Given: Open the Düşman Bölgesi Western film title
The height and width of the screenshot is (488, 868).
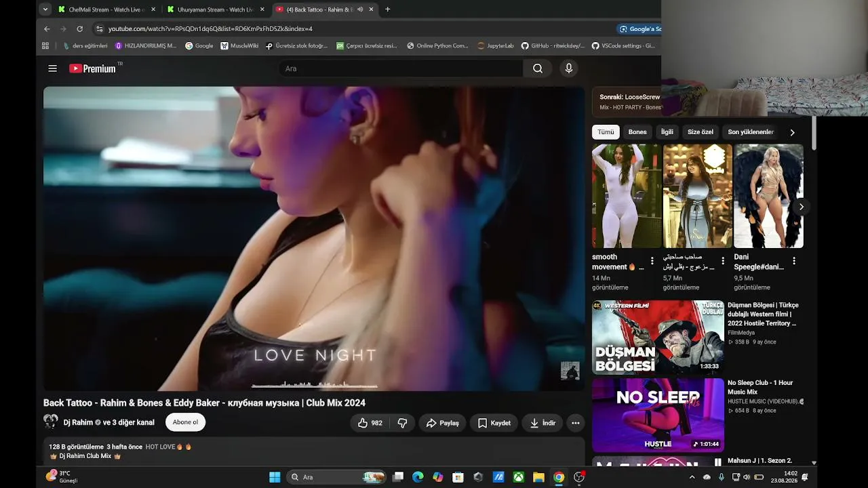Looking at the screenshot, I should 764,314.
